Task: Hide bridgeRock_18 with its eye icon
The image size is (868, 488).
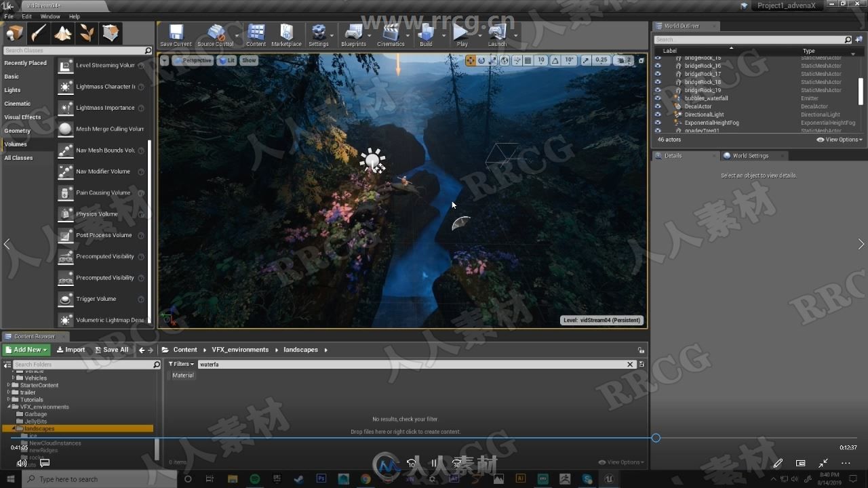Action: 657,82
